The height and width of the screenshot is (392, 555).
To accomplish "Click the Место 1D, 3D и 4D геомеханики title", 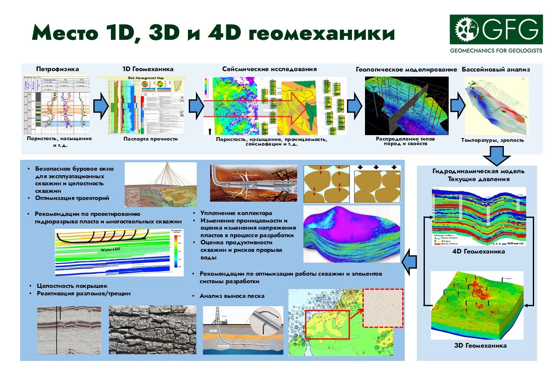I will click(x=213, y=33).
